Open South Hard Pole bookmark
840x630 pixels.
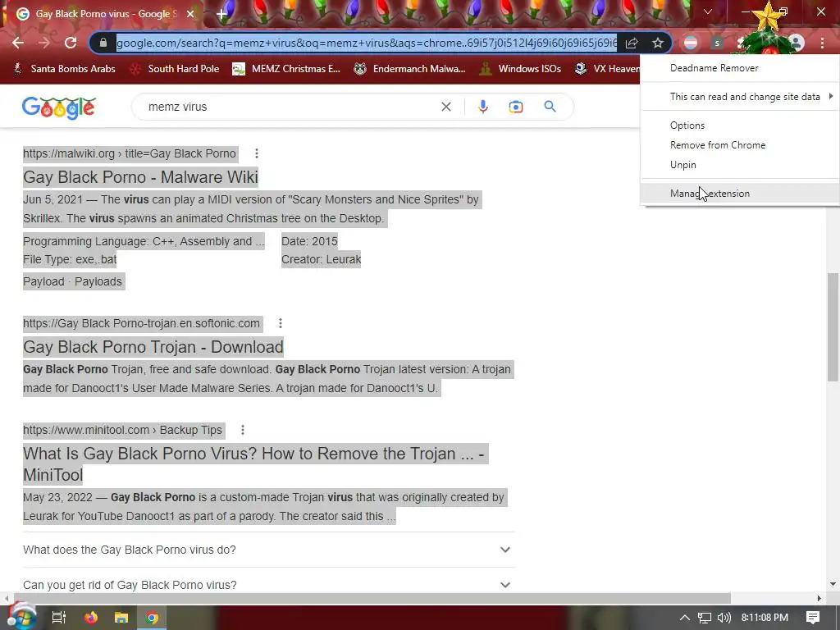pos(175,69)
